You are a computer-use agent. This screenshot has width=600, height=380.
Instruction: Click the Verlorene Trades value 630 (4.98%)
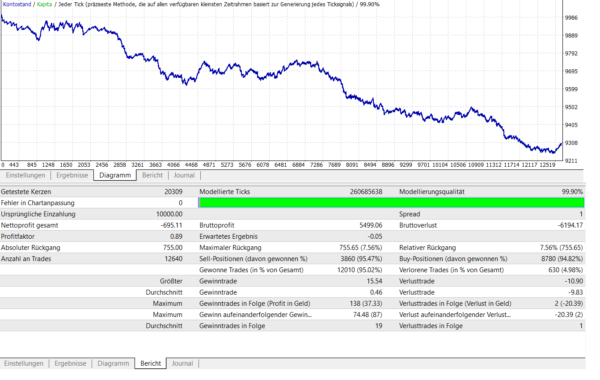(x=566, y=270)
